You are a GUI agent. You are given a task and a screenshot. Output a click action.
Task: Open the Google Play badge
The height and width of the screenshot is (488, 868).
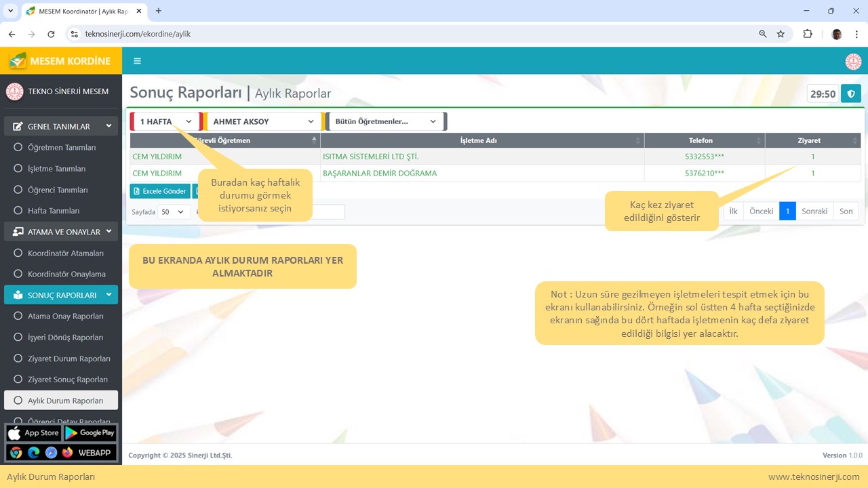click(90, 433)
